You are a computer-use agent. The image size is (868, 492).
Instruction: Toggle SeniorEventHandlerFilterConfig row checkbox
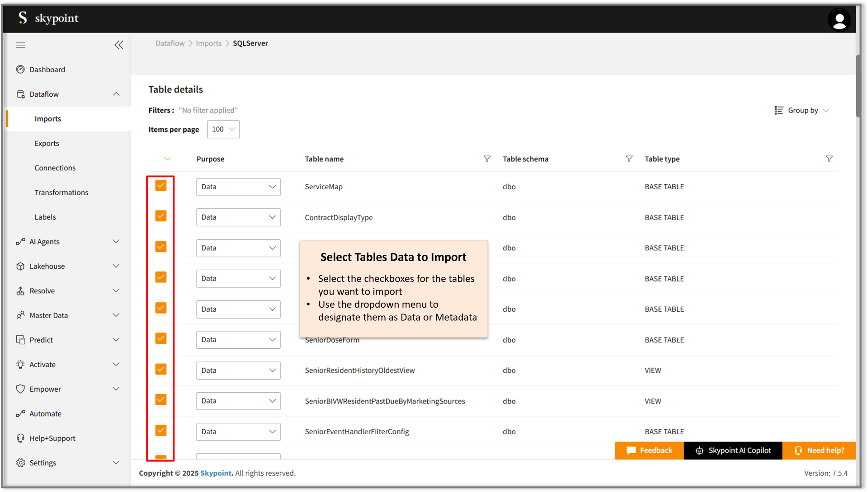click(161, 431)
